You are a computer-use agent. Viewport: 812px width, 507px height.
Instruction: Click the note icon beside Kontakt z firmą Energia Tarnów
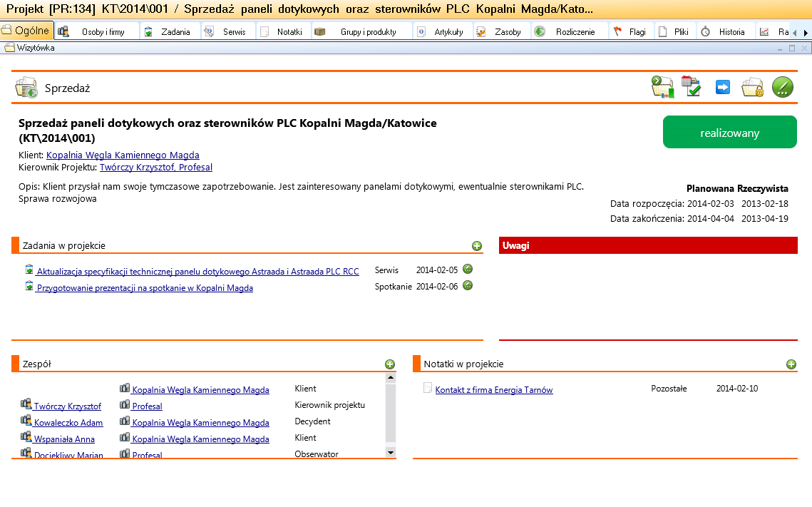pos(428,388)
